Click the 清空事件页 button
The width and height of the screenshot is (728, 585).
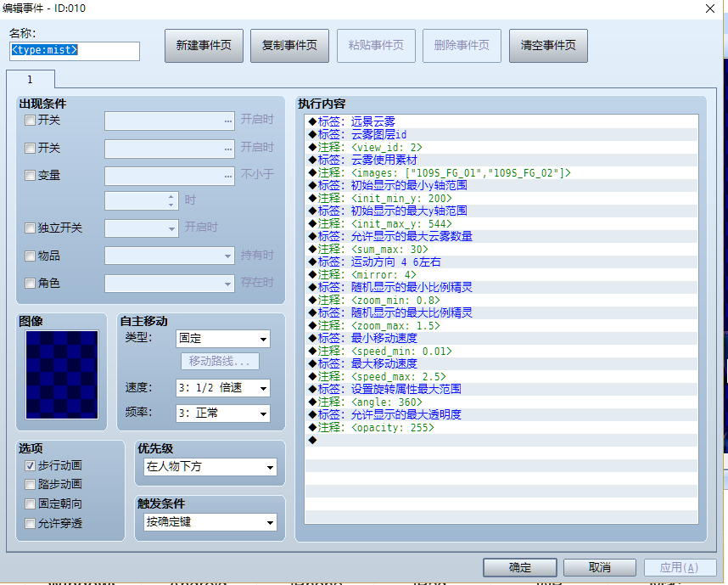pyautogui.click(x=548, y=46)
